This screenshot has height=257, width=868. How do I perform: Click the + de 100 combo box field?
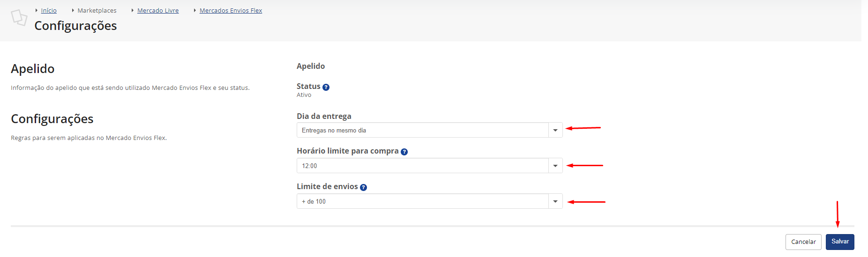click(x=429, y=201)
